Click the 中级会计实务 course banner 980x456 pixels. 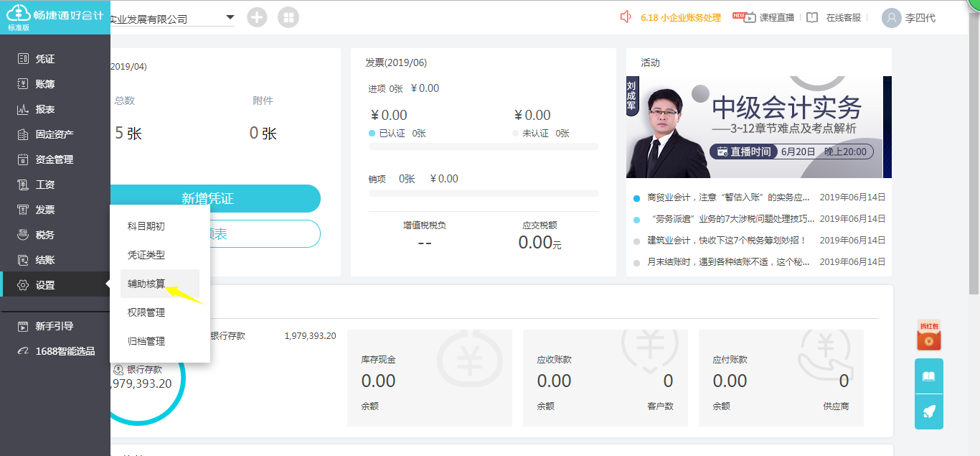coord(759,127)
